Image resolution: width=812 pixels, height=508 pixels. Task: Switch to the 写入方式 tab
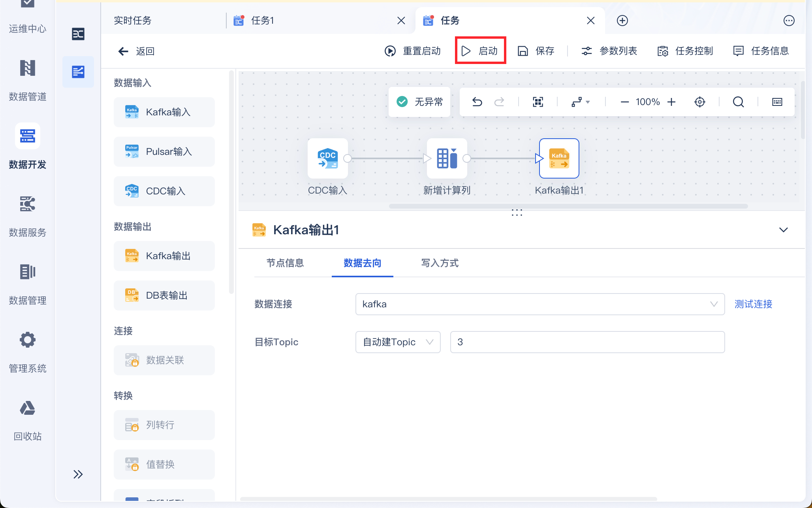coord(440,263)
